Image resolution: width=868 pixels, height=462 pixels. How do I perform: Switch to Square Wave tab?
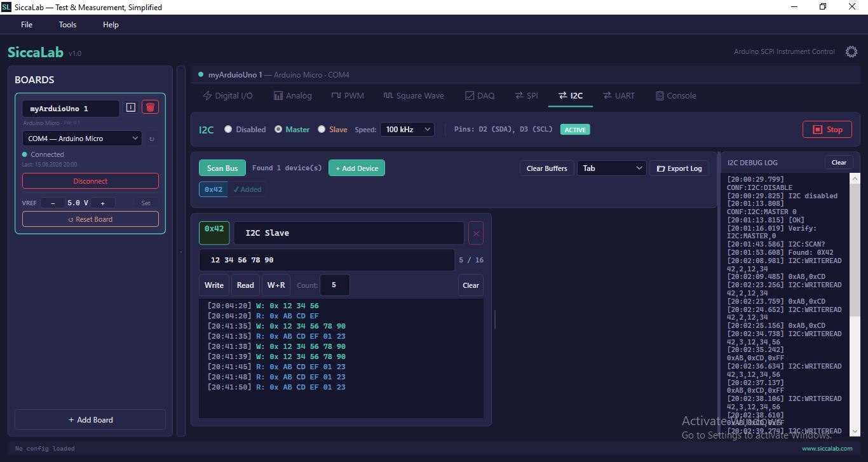[413, 95]
